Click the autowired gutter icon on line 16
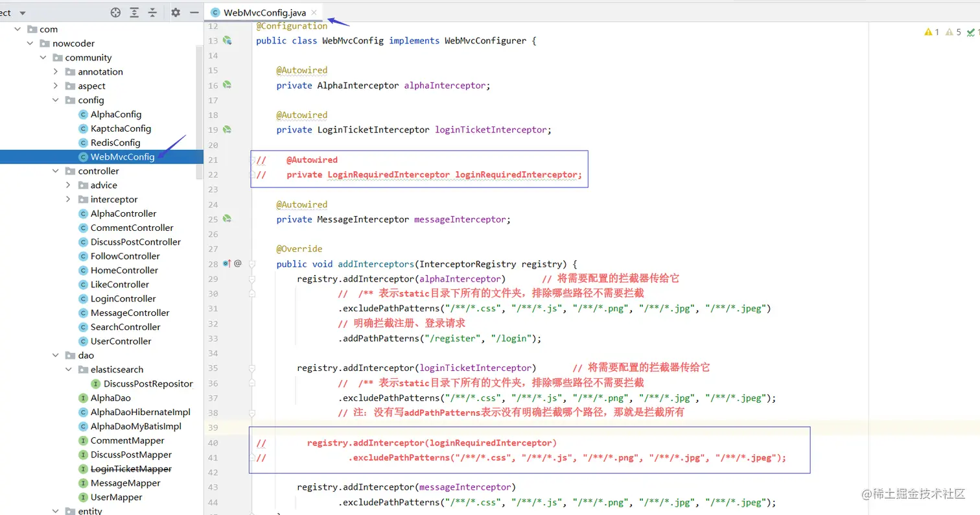Image resolution: width=980 pixels, height=515 pixels. tap(227, 85)
